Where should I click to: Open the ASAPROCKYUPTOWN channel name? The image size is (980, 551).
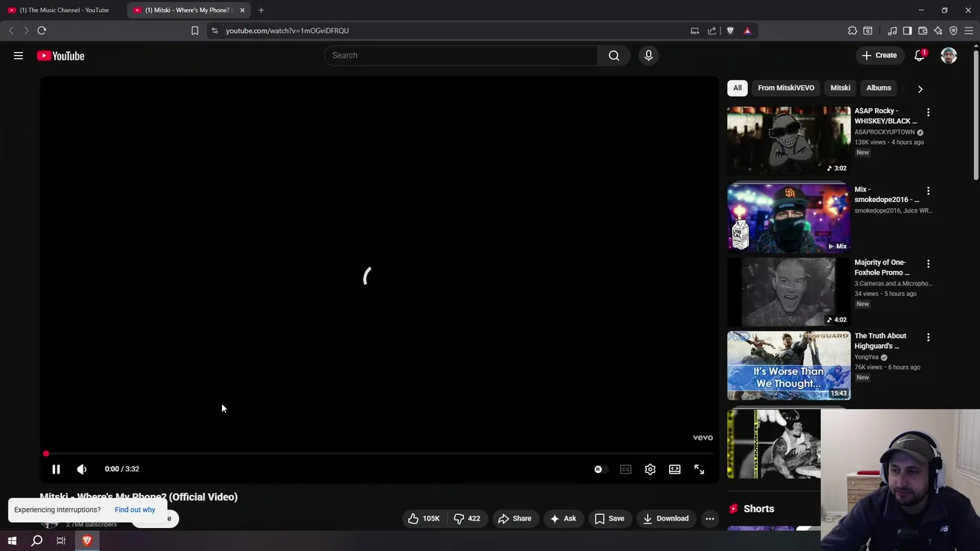coord(884,132)
